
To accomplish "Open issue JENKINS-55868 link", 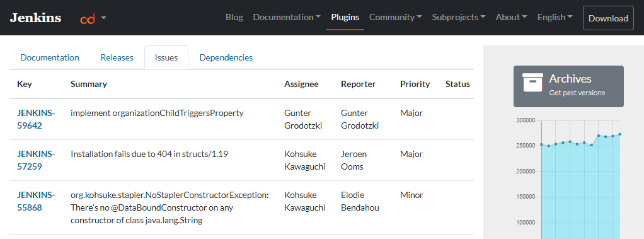I will click(x=36, y=202).
